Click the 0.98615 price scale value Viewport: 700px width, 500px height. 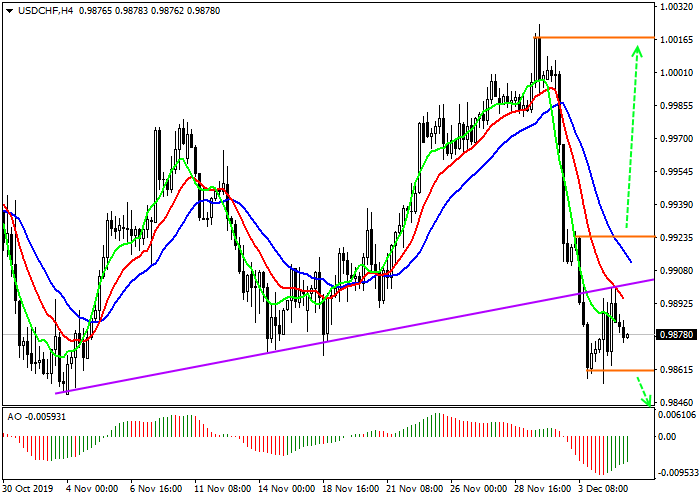pos(677,370)
